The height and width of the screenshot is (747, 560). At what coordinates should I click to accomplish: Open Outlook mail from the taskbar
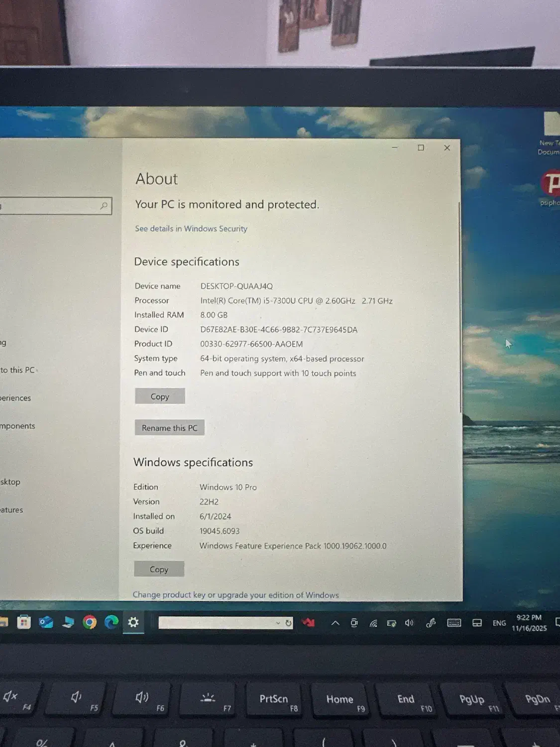[x=46, y=622]
